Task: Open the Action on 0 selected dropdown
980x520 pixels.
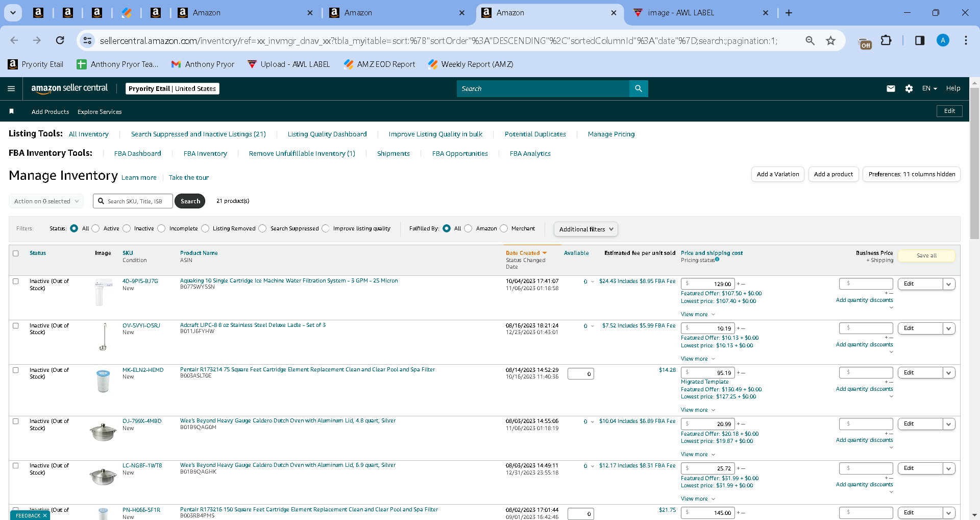Action: [x=46, y=201]
